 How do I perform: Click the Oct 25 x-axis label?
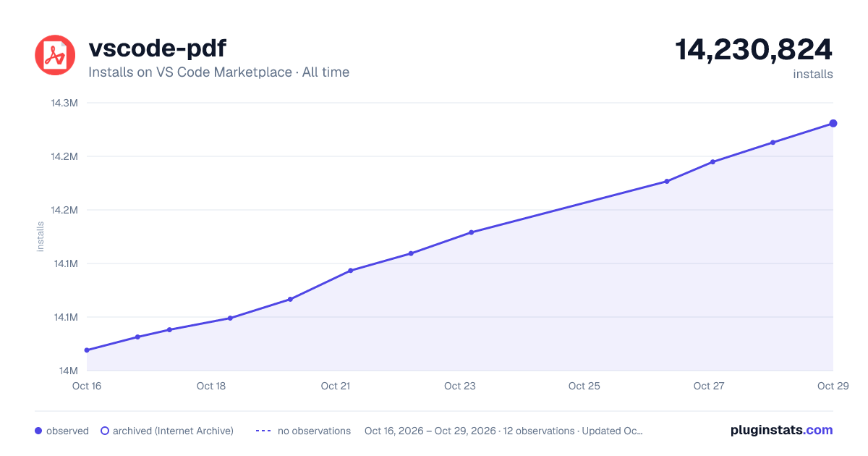click(584, 386)
